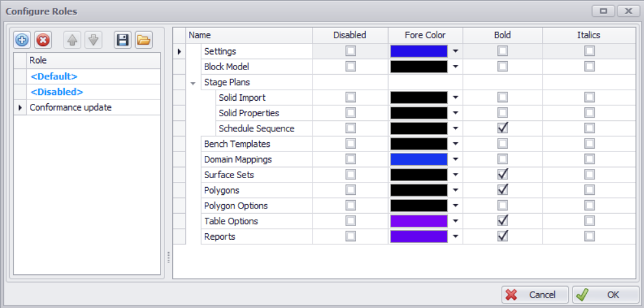
Task: Enable the Disabled checkbox for Block Model
Action: 351,66
